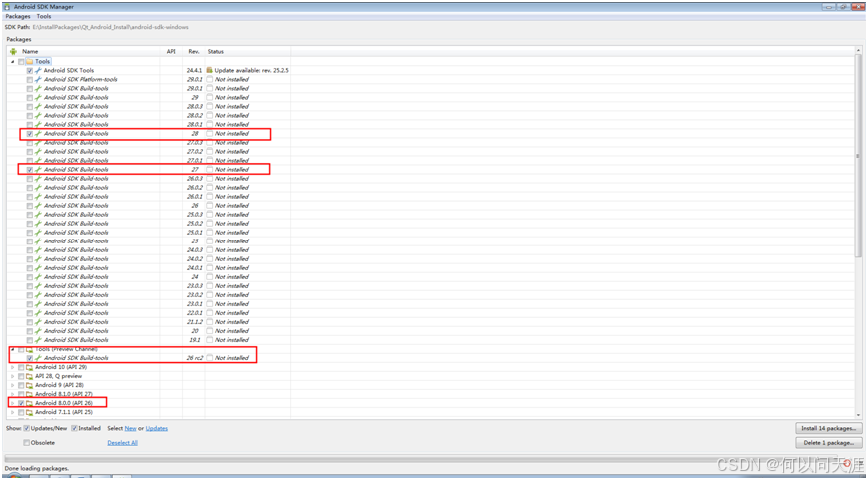Image resolution: width=868 pixels, height=480 pixels.
Task: Open the Packages menu
Action: [18, 17]
